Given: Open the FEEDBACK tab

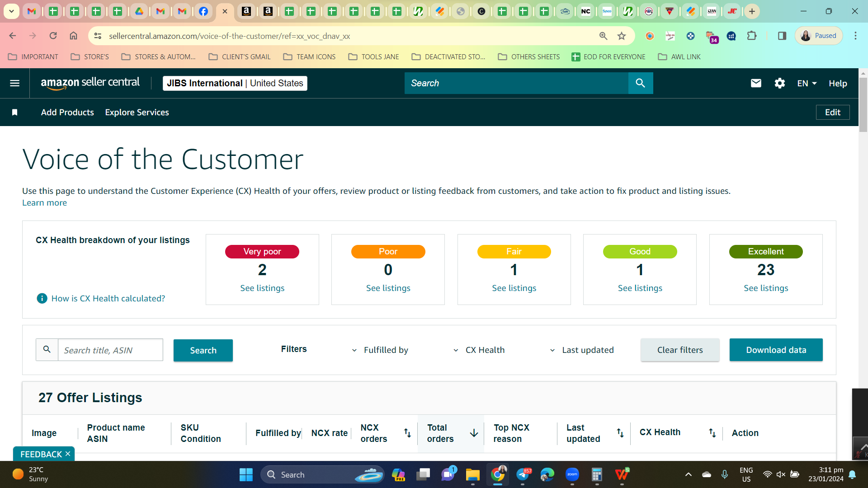Looking at the screenshot, I should click(41, 454).
